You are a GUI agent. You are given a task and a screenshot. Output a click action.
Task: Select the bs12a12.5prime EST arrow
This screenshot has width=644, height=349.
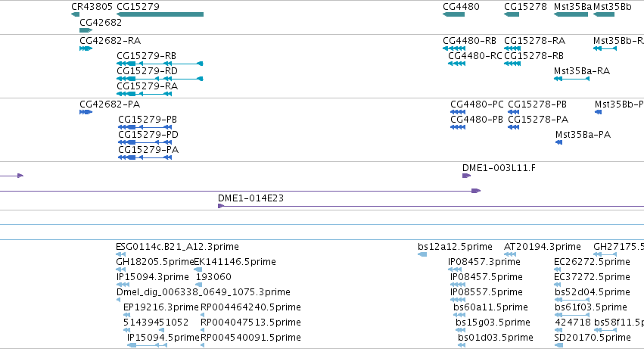coord(422,254)
